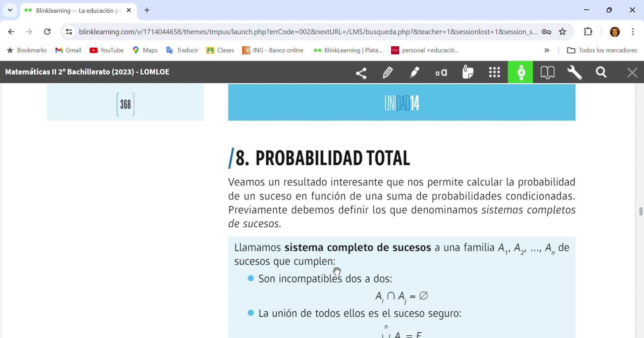The image size is (644, 338).
Task: Open the Bookmarks shortcut
Action: (27, 50)
